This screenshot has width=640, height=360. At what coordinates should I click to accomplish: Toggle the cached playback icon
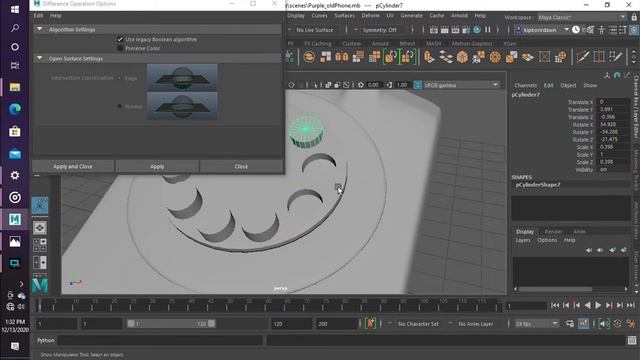pyautogui.click(x=584, y=324)
